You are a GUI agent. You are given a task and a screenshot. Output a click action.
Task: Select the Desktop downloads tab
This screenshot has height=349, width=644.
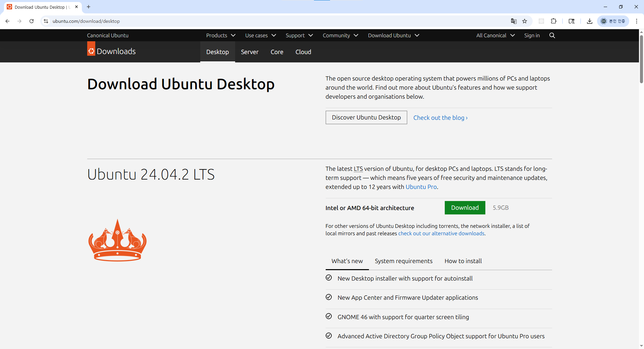pos(218,52)
